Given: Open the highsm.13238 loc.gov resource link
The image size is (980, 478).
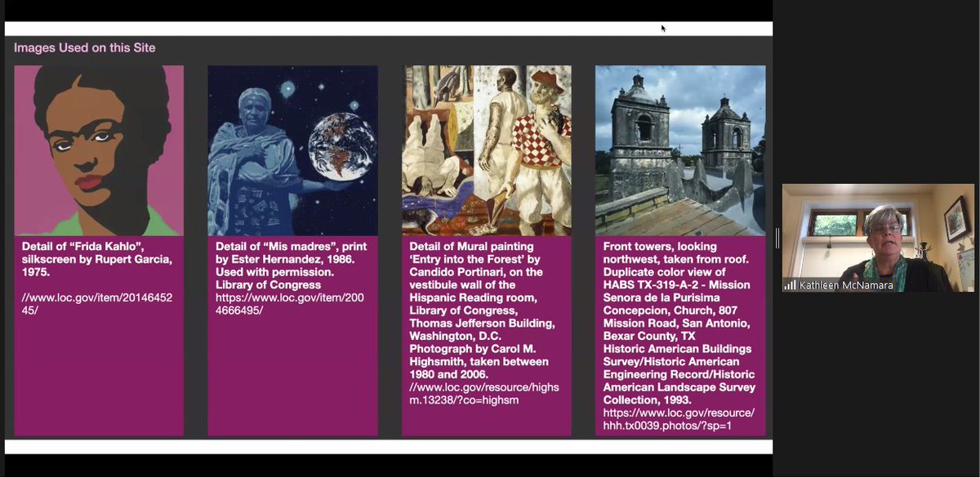Looking at the screenshot, I should coord(484,393).
